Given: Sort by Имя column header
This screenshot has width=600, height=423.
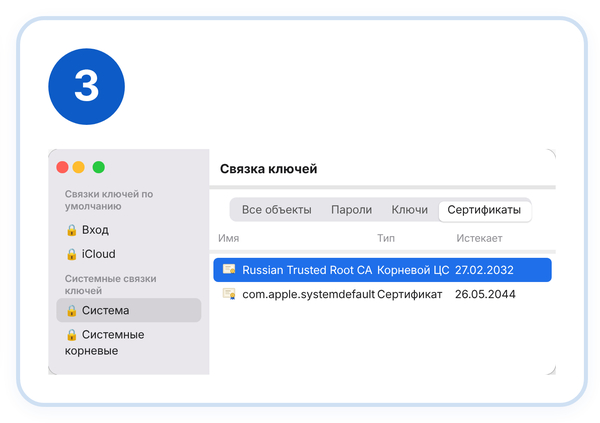Looking at the screenshot, I should [x=228, y=238].
